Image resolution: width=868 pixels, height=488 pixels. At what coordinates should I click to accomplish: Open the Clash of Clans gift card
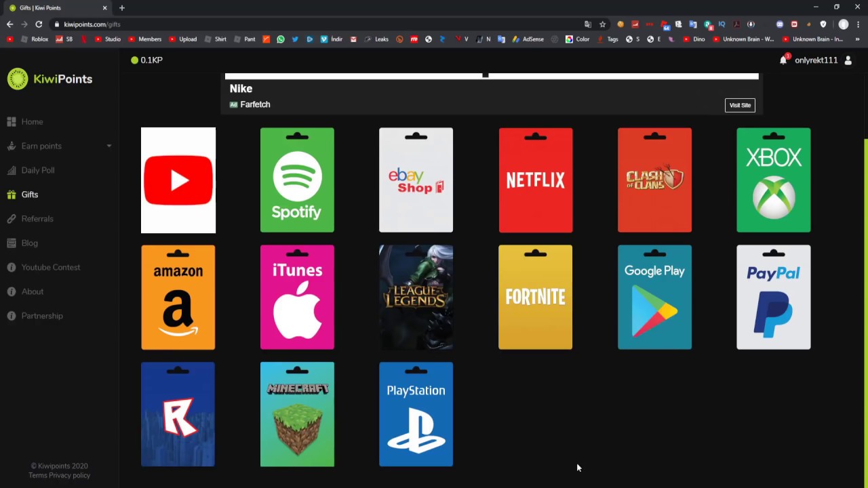pos(654,180)
